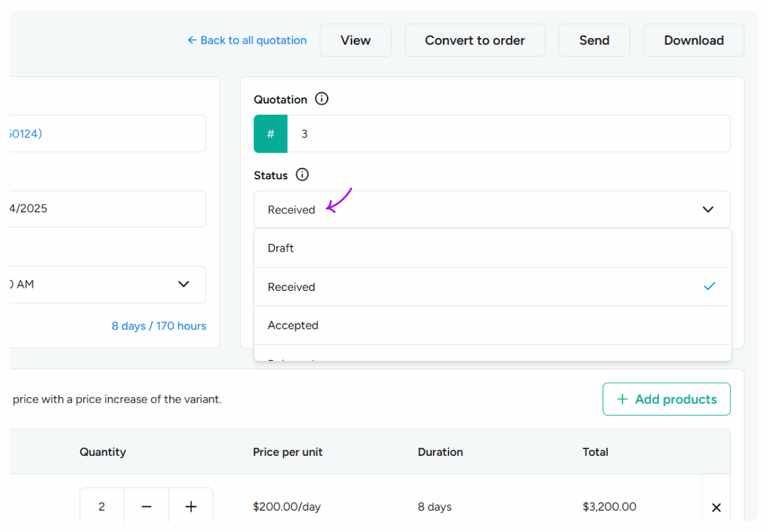Open the Status dropdown chevron
This screenshot has height=532, width=768.
tap(708, 209)
